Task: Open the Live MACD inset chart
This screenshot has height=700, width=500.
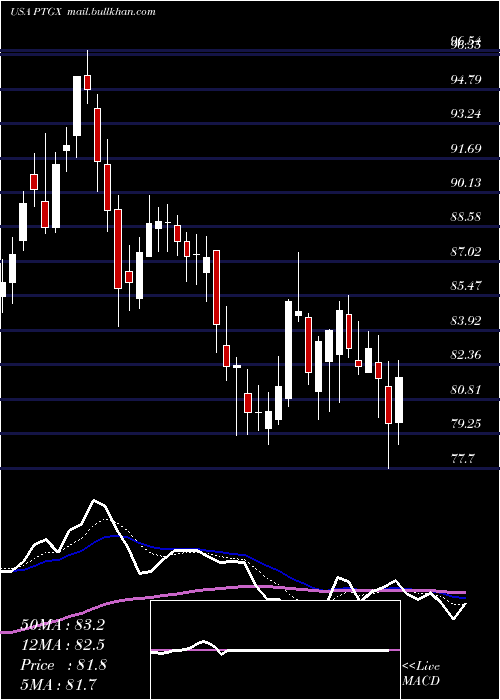Action: [x=275, y=650]
